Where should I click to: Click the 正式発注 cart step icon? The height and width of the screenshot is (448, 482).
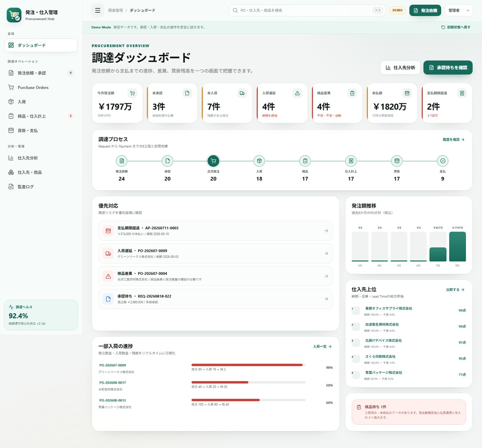[x=213, y=161]
